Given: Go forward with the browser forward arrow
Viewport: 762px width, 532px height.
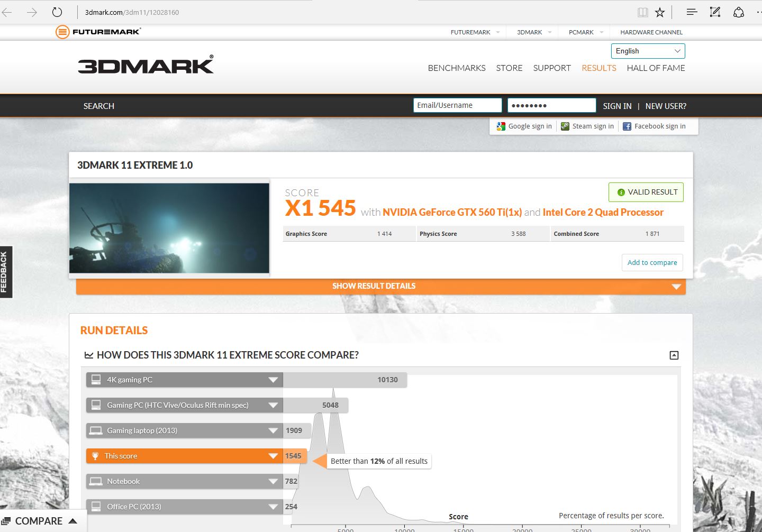Looking at the screenshot, I should pyautogui.click(x=32, y=12).
